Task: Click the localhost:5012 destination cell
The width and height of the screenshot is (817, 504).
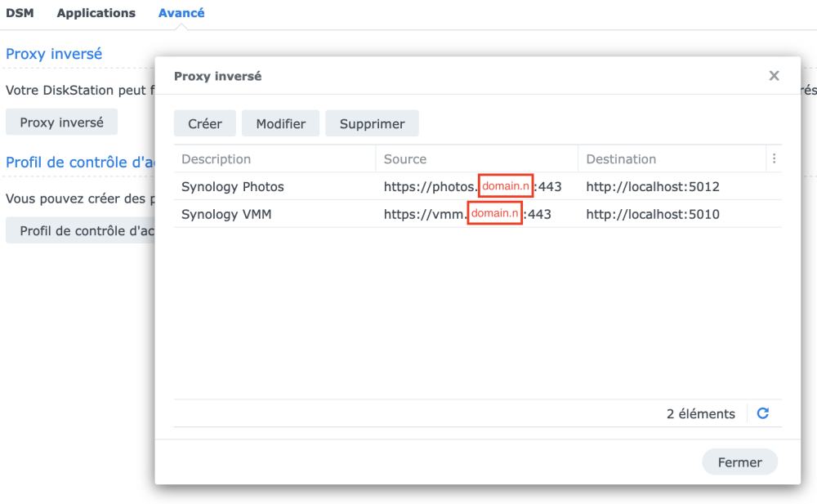Action: (x=653, y=186)
